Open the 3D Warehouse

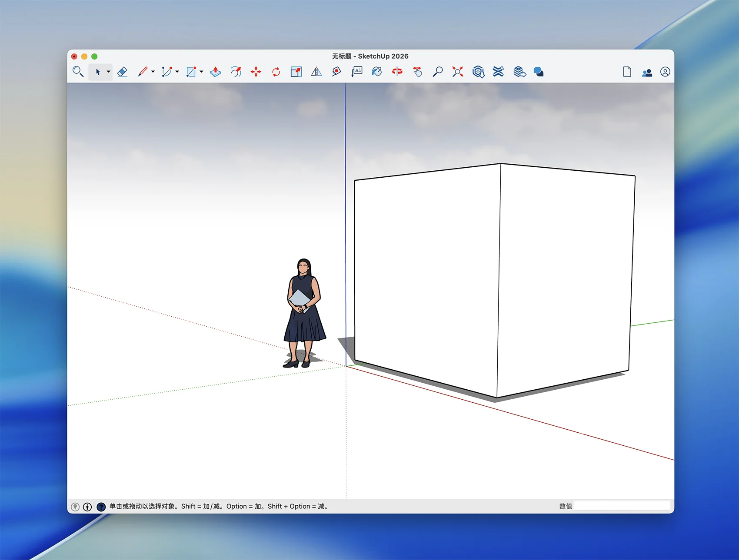[x=478, y=72]
